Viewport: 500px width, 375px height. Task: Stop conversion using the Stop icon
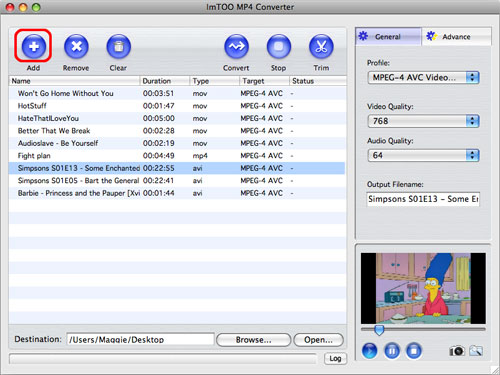pos(279,46)
